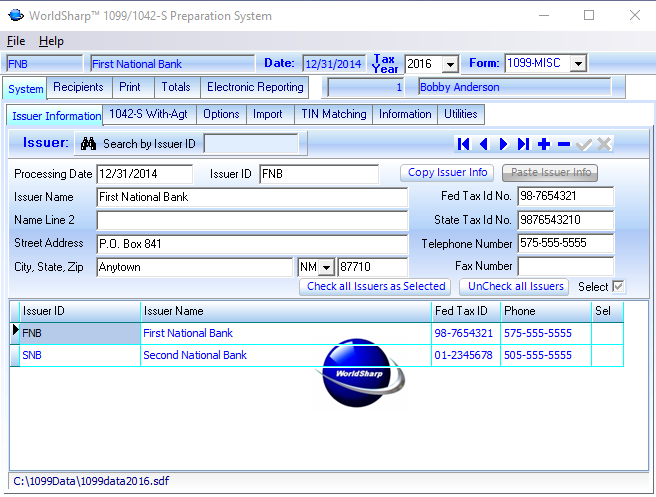
Task: Jump to last issuer record
Action: click(524, 144)
